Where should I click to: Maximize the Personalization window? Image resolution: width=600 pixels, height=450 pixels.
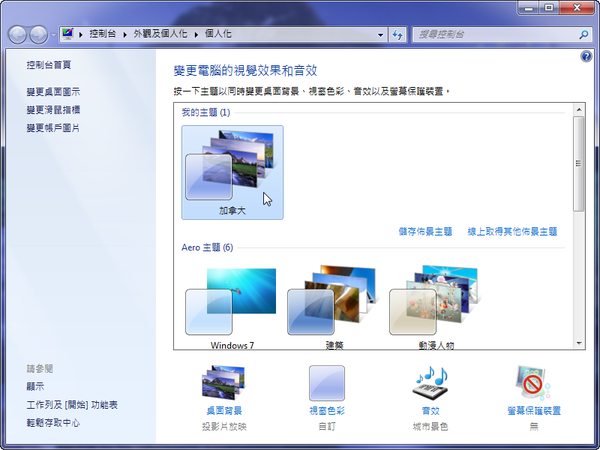[x=549, y=8]
